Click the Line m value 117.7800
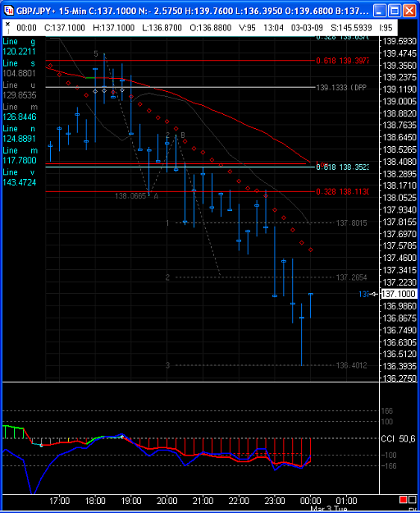This screenshot has height=513, width=420. pos(20,160)
